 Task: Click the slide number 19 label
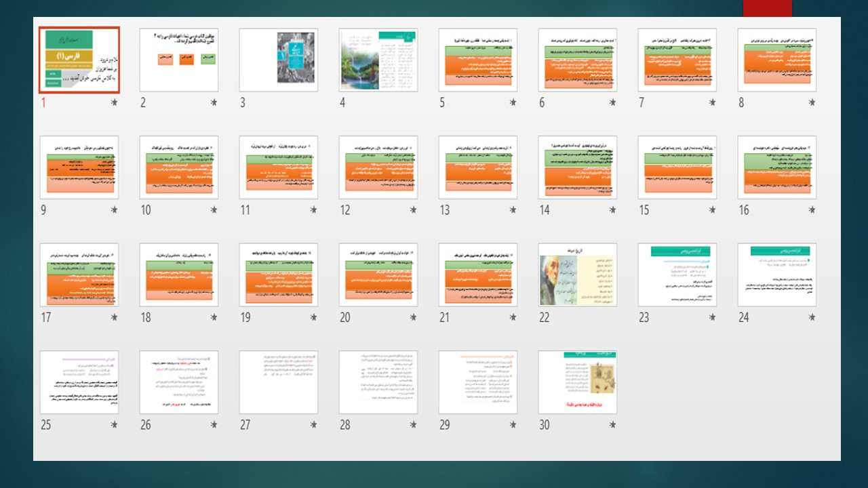[245, 317]
